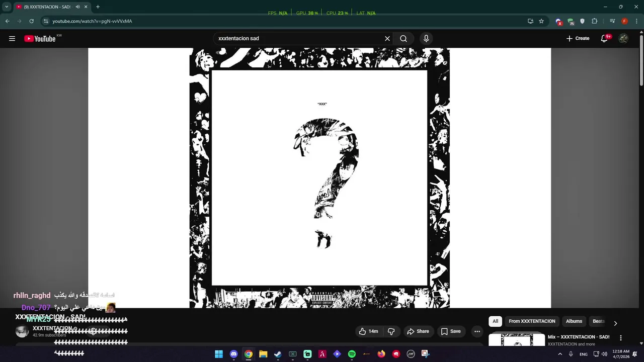Open YouTube notifications bell
Viewport: 644px width, 362px height.
(604, 39)
